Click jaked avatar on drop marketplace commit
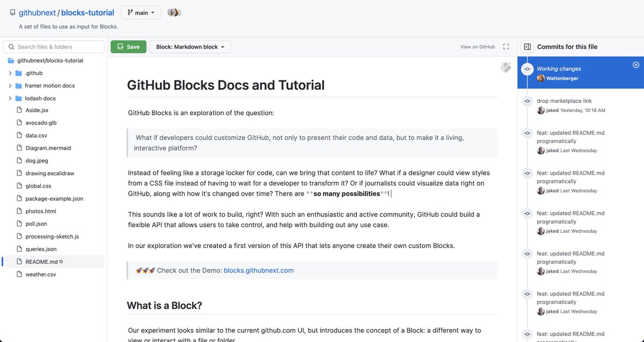The height and width of the screenshot is (342, 644). coord(541,110)
